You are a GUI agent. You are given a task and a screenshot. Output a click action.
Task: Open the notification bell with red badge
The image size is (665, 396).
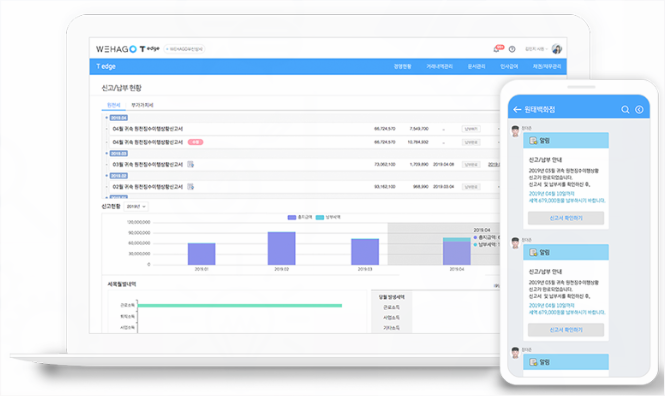pyautogui.click(x=497, y=49)
